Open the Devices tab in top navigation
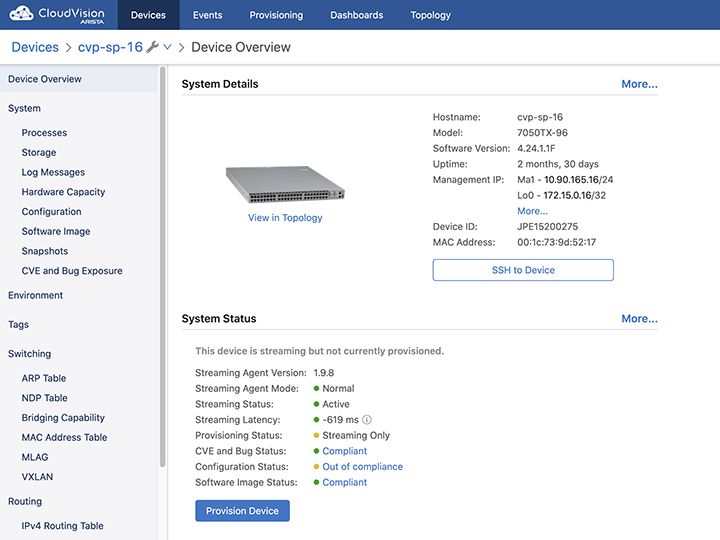This screenshot has width=720, height=540. pos(148,15)
